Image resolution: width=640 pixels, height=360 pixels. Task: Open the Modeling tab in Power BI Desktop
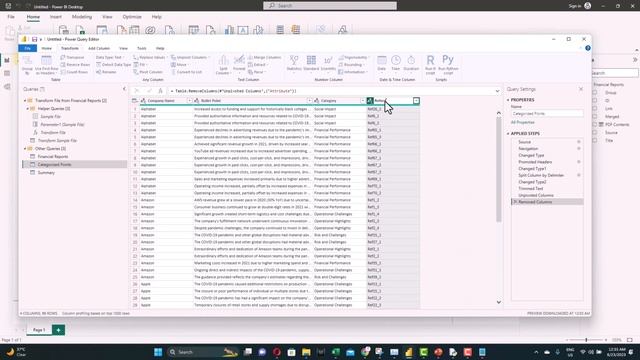82,17
